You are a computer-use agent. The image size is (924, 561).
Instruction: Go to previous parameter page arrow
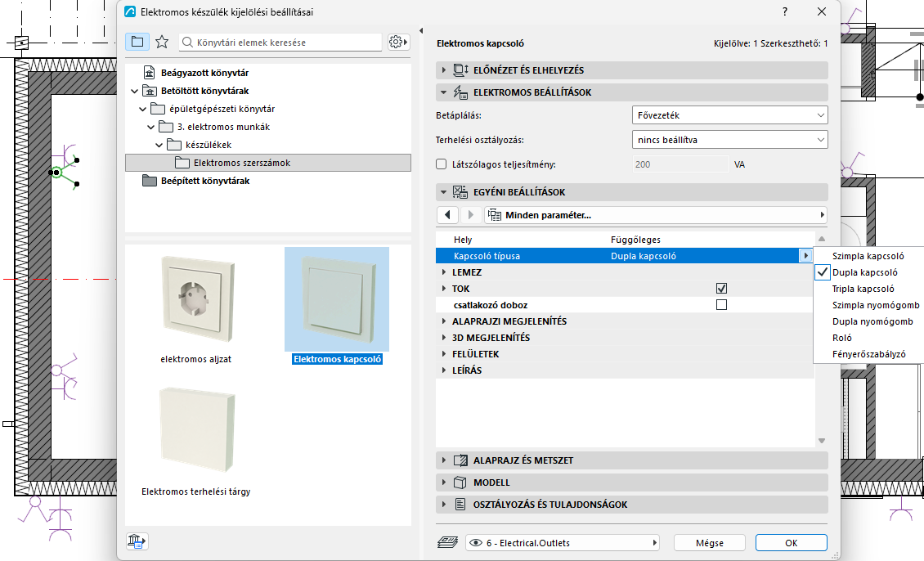click(447, 215)
